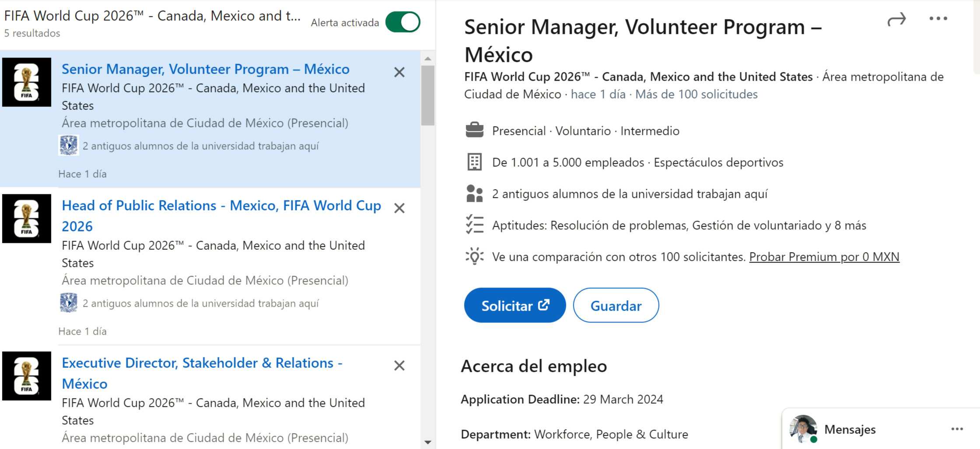This screenshot has width=980, height=449.
Task: Share this job with the arrow icon
Action: click(x=896, y=19)
